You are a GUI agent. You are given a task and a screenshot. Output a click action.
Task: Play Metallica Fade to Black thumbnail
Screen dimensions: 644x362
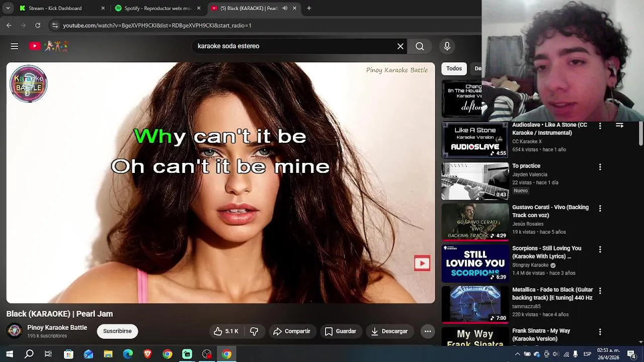pos(475,305)
